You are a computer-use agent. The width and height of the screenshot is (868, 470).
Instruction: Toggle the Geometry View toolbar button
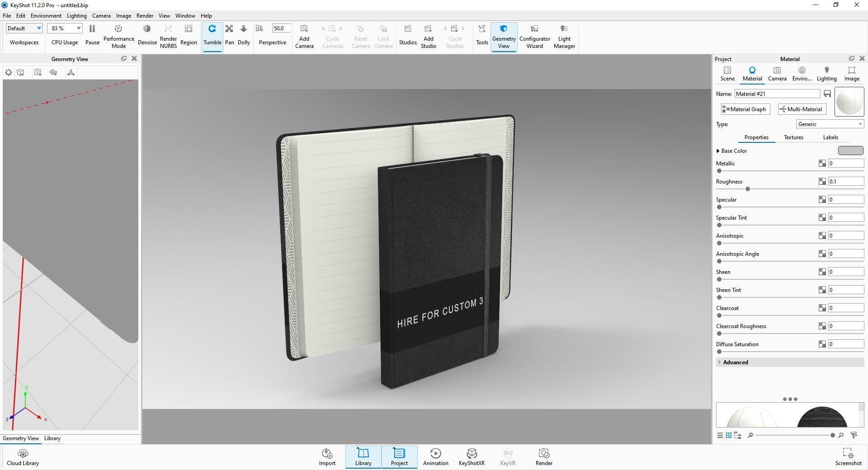504,36
